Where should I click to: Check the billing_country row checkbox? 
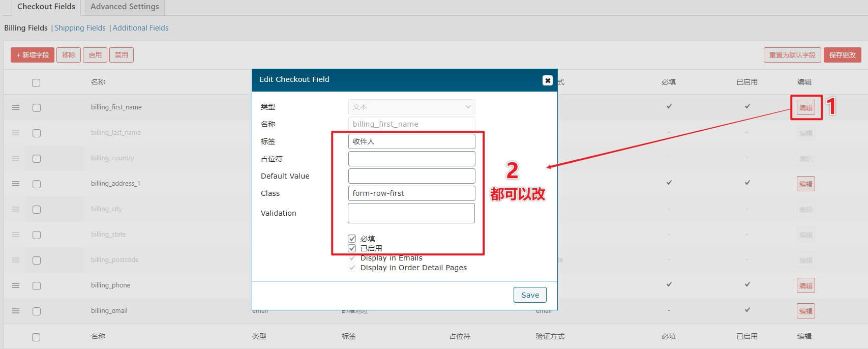pyautogui.click(x=37, y=159)
